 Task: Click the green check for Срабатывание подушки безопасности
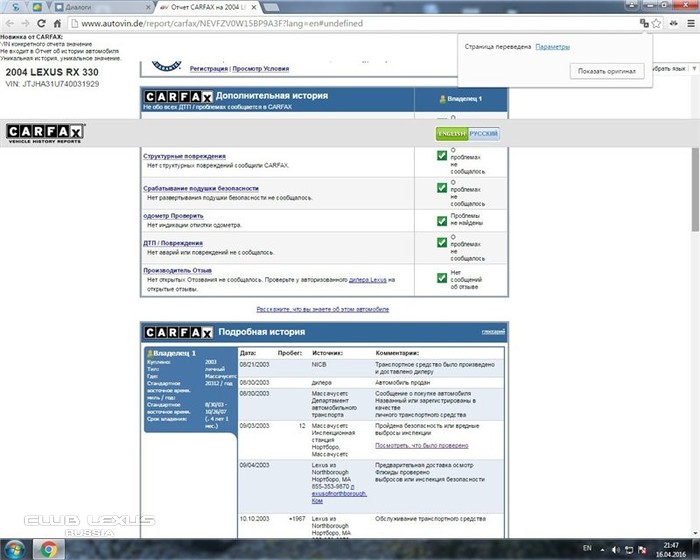(442, 188)
